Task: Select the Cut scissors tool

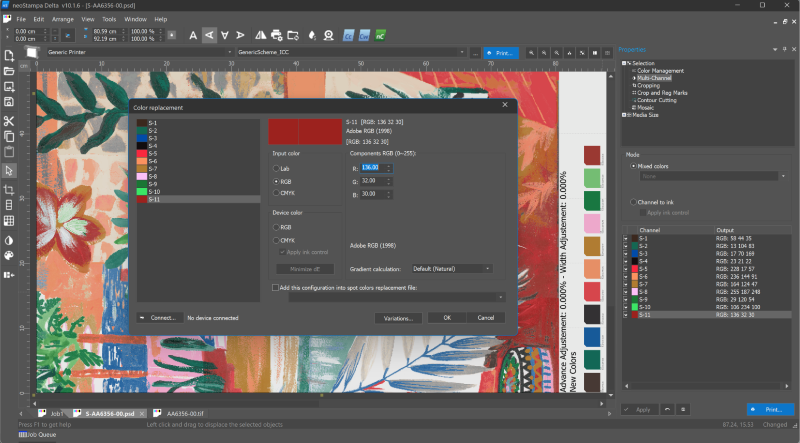Action: coord(8,120)
